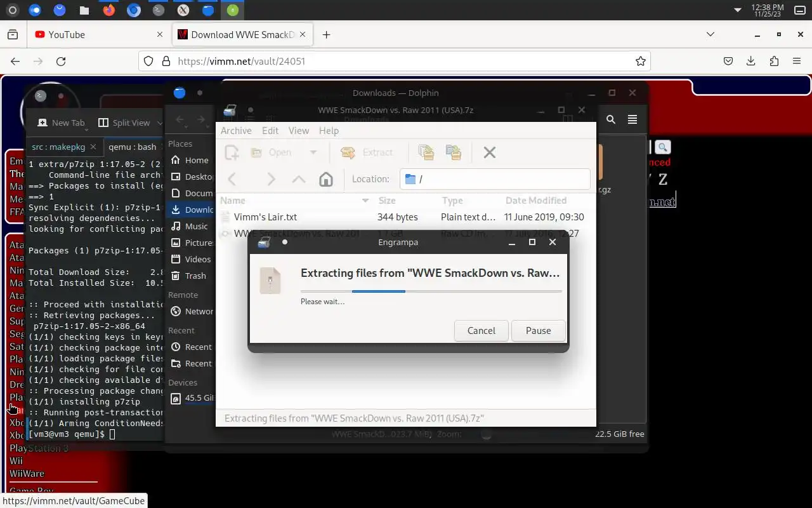The image size is (812, 508).
Task: Click the add folder icon in Engrampa toolbar
Action: (454, 152)
